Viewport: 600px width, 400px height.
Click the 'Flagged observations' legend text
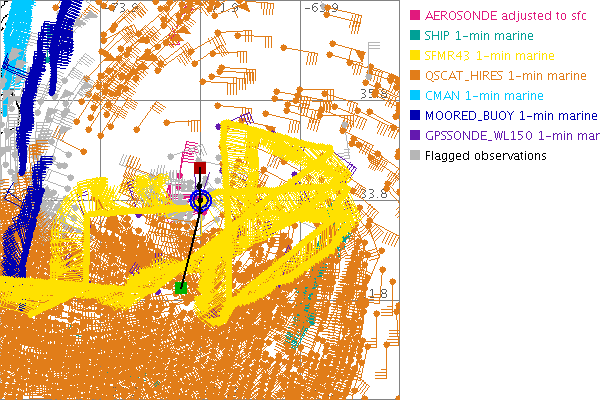tap(485, 156)
